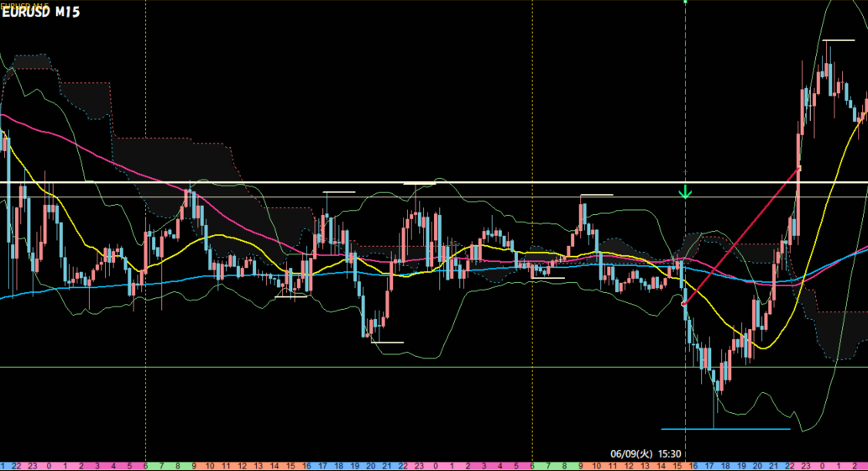Image resolution: width=868 pixels, height=471 pixels.
Task: Select the green down arrow marker
Action: point(685,192)
